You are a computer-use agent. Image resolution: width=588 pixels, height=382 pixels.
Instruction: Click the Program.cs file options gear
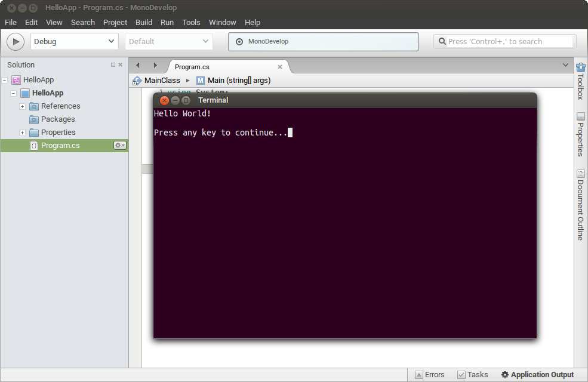click(119, 145)
